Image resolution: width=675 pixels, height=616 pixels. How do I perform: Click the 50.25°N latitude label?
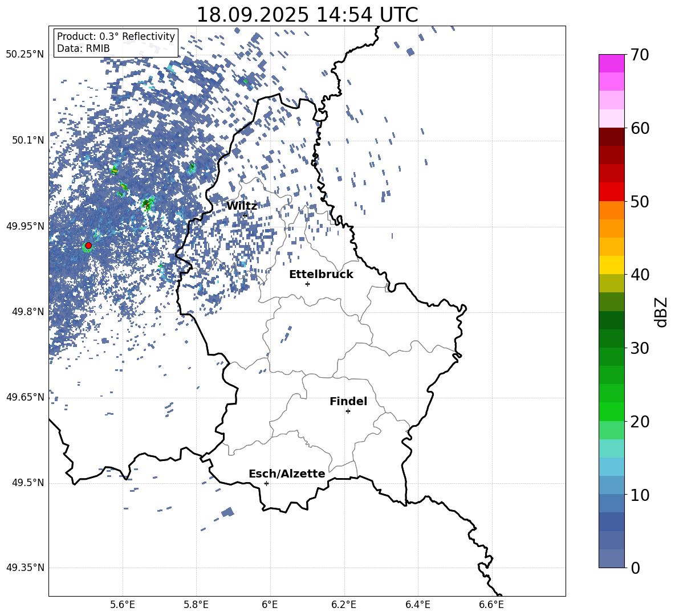click(25, 55)
